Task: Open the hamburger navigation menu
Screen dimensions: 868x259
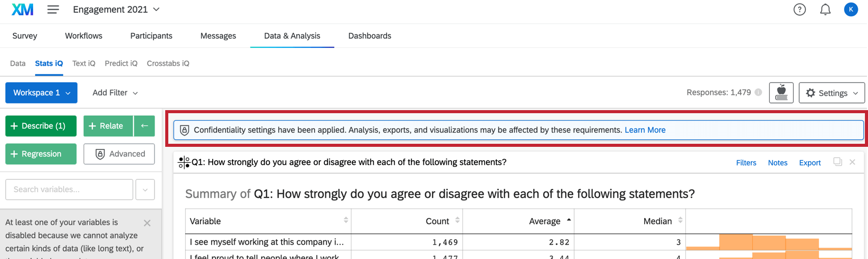Action: 53,10
